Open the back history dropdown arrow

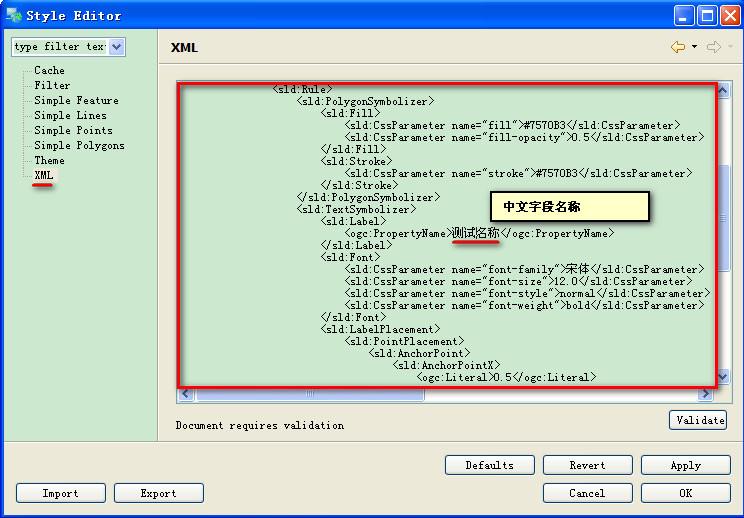click(694, 46)
